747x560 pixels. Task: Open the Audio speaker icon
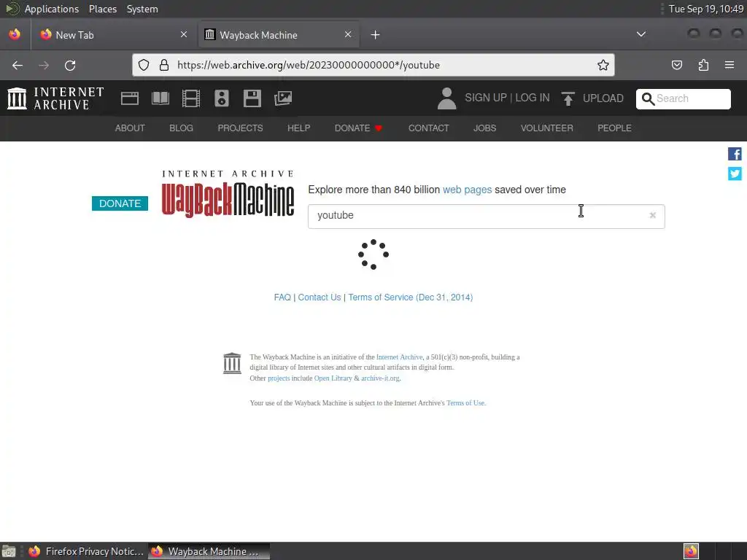coord(222,98)
